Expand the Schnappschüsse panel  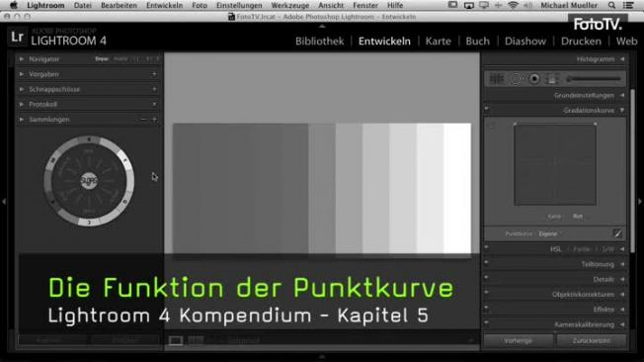(22, 89)
